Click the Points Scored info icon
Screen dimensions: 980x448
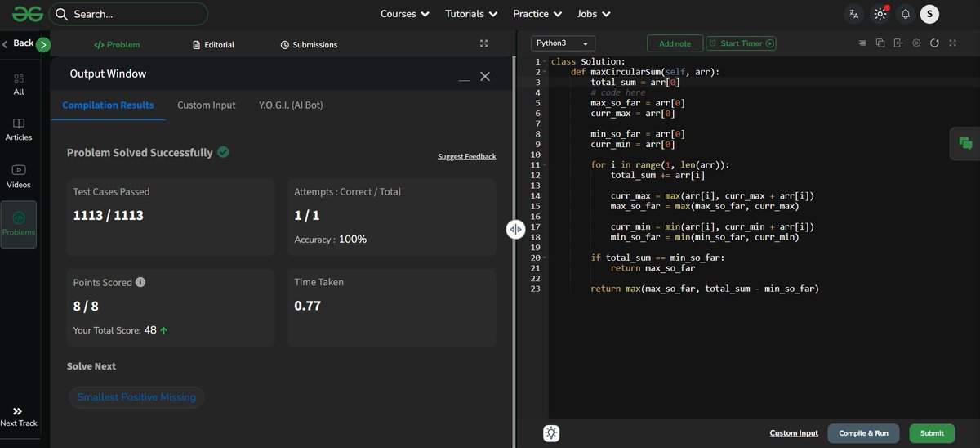tap(140, 282)
